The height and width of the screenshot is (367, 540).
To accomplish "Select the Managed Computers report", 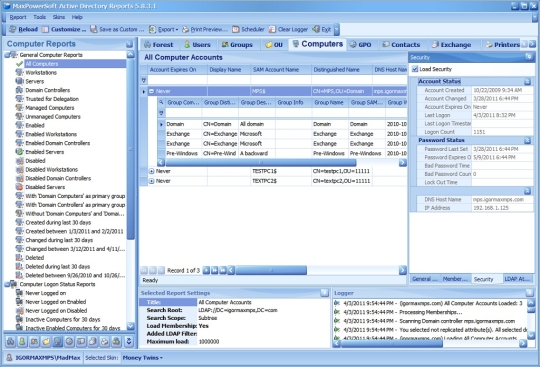I will 50,108.
